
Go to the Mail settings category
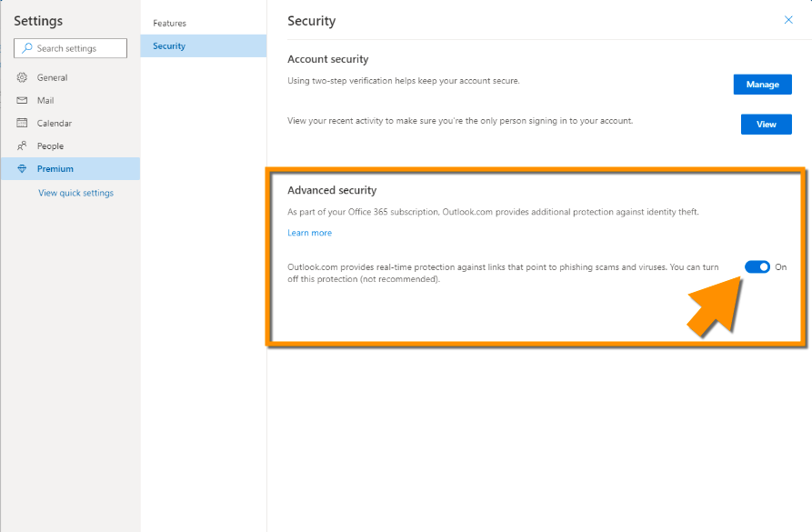tap(45, 101)
